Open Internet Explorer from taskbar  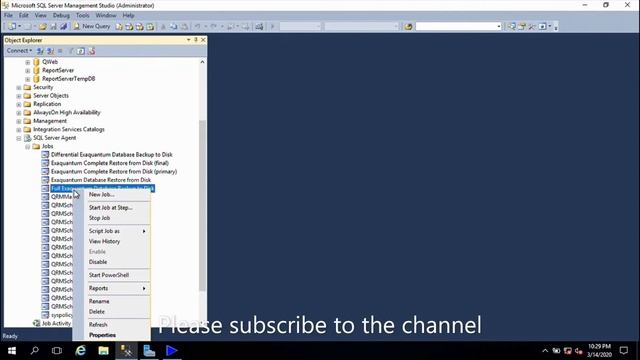[80, 351]
